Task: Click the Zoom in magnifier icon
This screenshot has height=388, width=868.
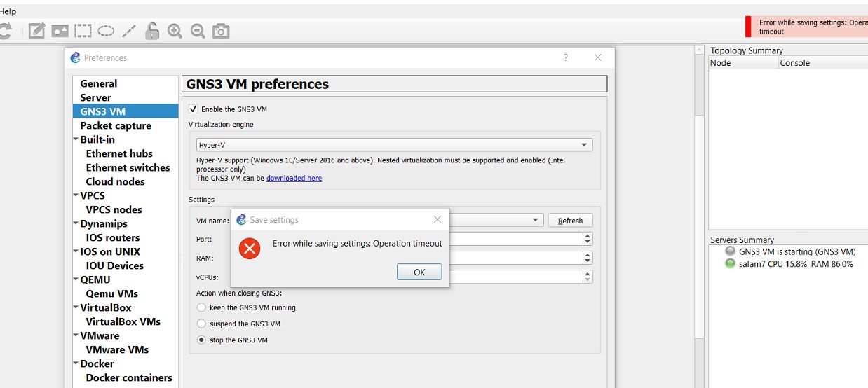Action: coord(175,31)
